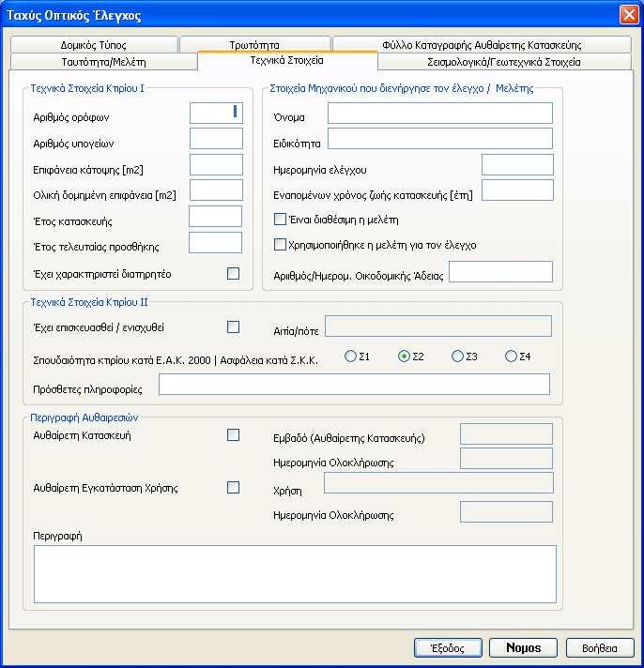644x668 pixels.
Task: Click the Αιτία/πότε field
Action: point(438,326)
